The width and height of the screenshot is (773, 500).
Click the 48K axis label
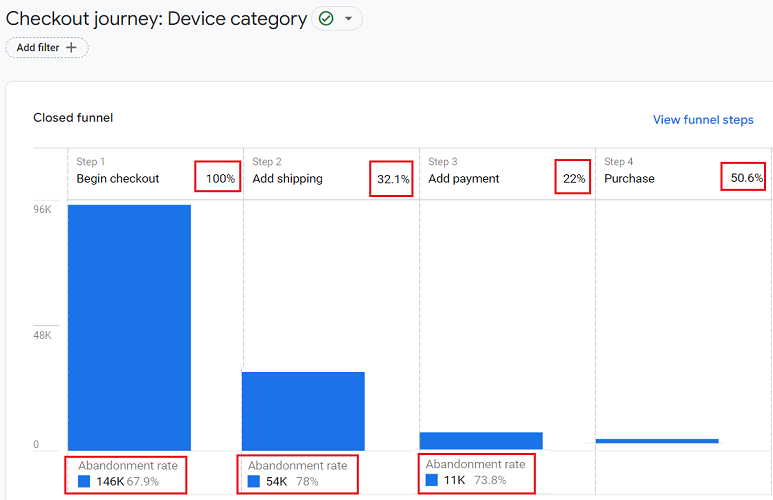[42, 335]
